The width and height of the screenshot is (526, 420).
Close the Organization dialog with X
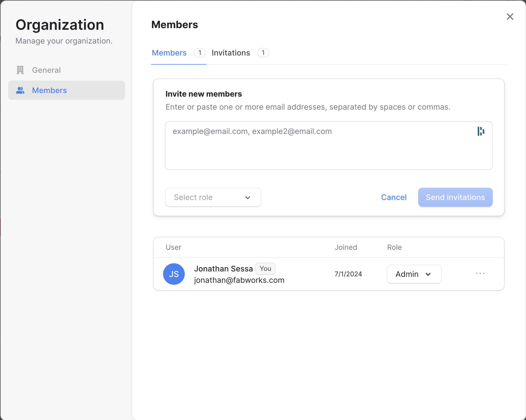point(510,17)
